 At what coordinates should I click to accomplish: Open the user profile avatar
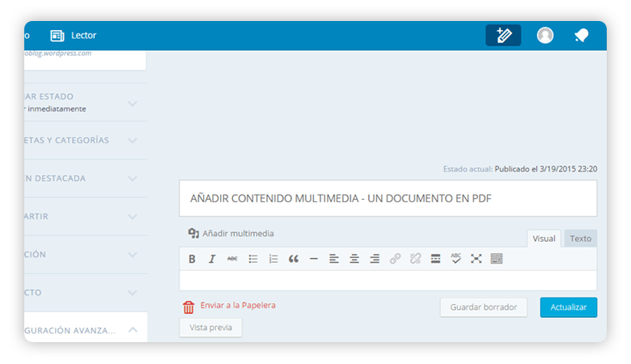tap(545, 36)
